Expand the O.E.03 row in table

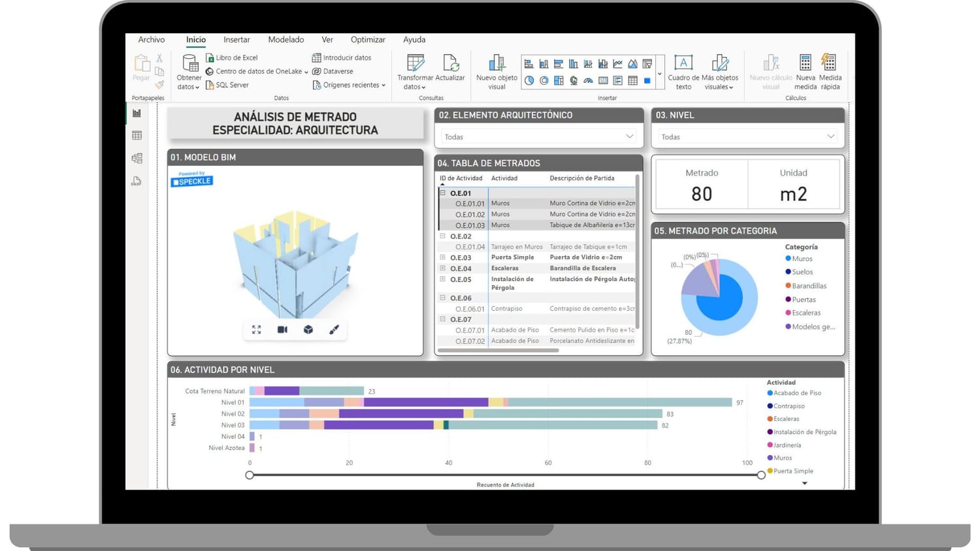443,257
